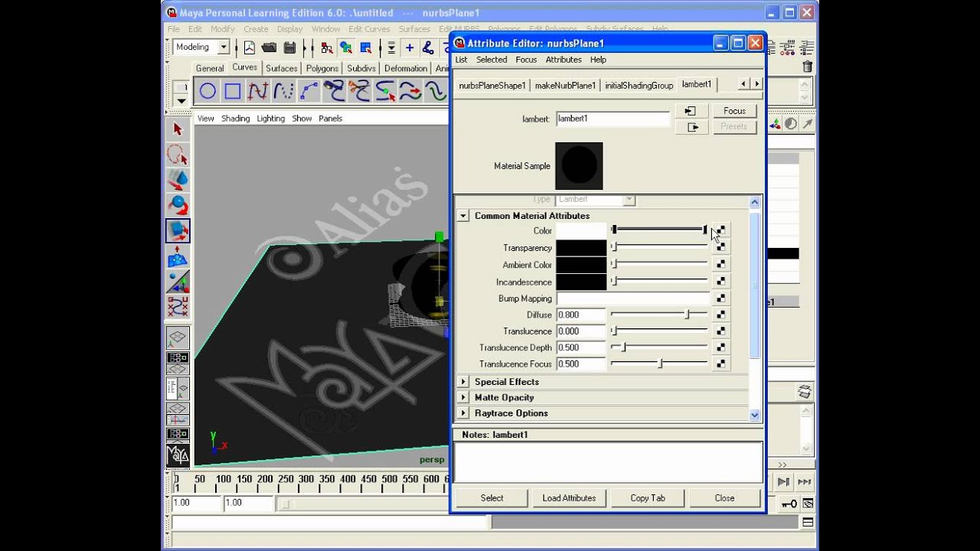Click the input connection arrow button

click(x=692, y=111)
